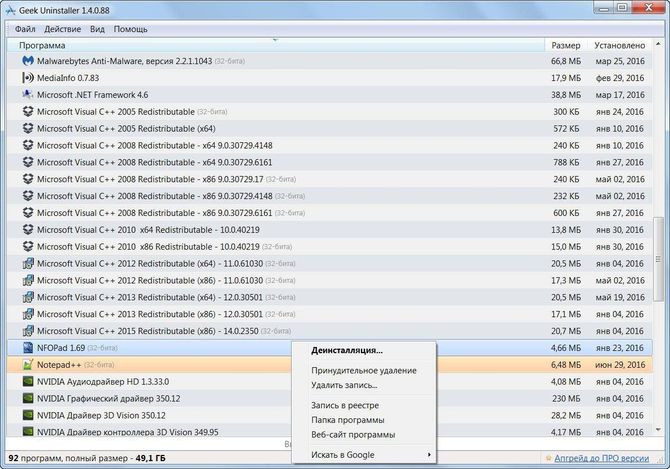Click NVIDIA Аудиодрайвер HD icon
This screenshot has width=670, height=469.
[x=28, y=381]
